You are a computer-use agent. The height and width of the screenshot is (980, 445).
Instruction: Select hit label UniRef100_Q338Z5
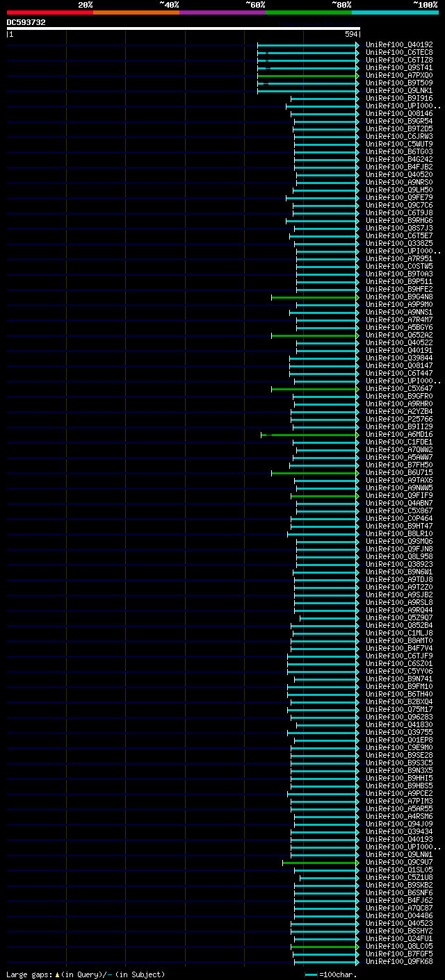pyautogui.click(x=399, y=243)
